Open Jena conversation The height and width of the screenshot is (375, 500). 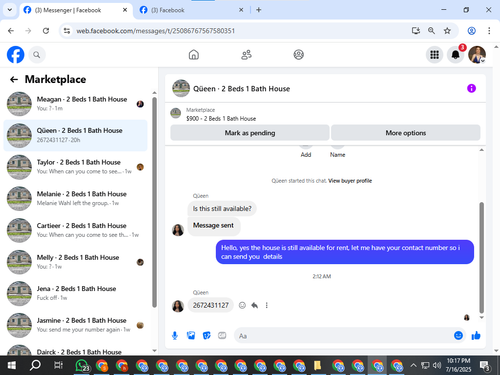(75, 293)
